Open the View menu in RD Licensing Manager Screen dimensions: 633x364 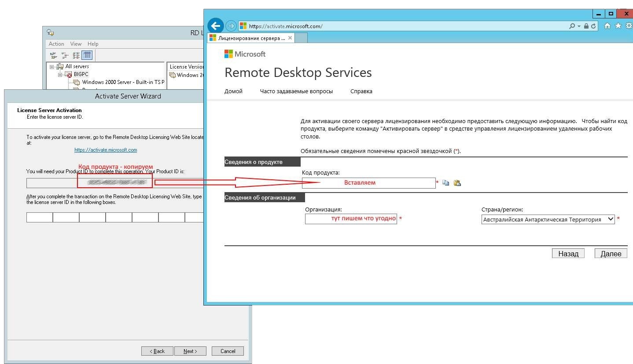[x=76, y=44]
